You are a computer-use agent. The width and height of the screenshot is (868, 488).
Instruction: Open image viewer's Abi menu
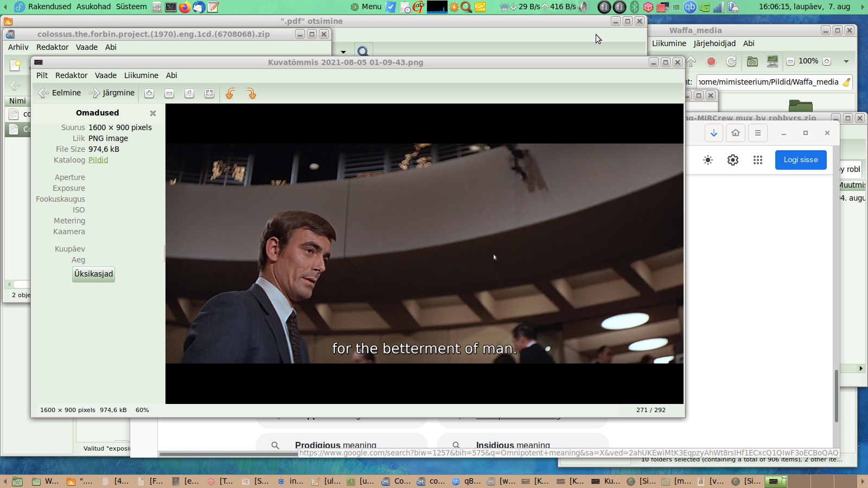pos(171,75)
